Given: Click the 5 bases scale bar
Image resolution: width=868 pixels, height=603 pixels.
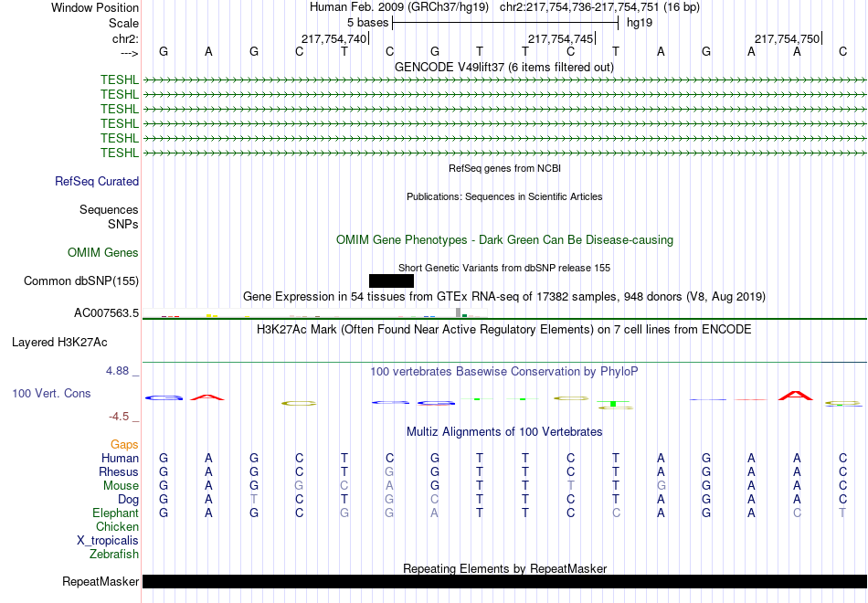Looking at the screenshot, I should [505, 23].
